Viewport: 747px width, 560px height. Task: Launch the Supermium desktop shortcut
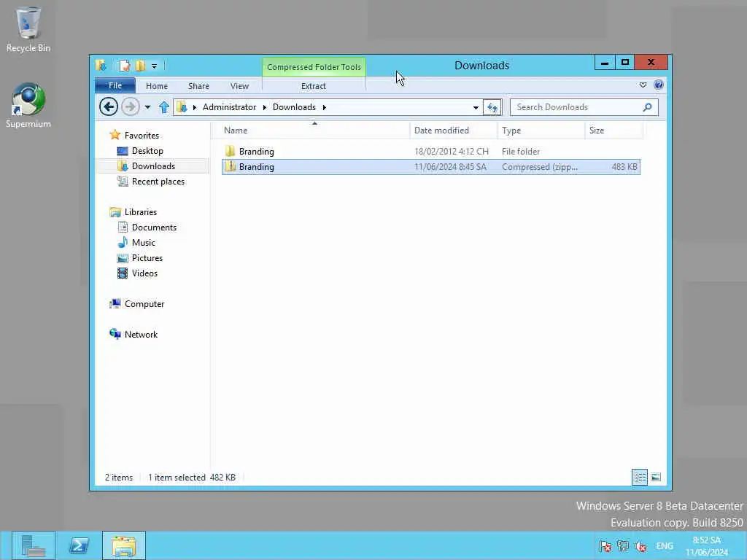[28, 106]
